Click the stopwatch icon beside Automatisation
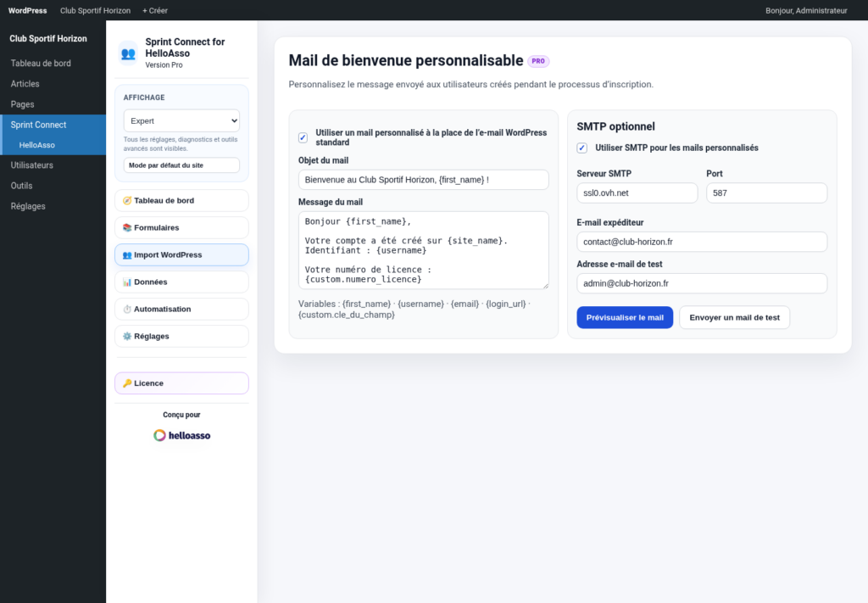This screenshot has height=603, width=868. (127, 309)
